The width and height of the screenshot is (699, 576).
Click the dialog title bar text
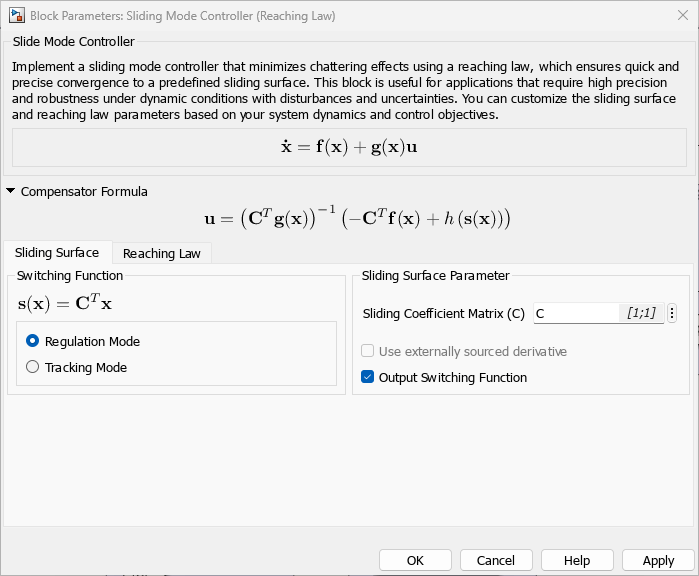pyautogui.click(x=183, y=16)
